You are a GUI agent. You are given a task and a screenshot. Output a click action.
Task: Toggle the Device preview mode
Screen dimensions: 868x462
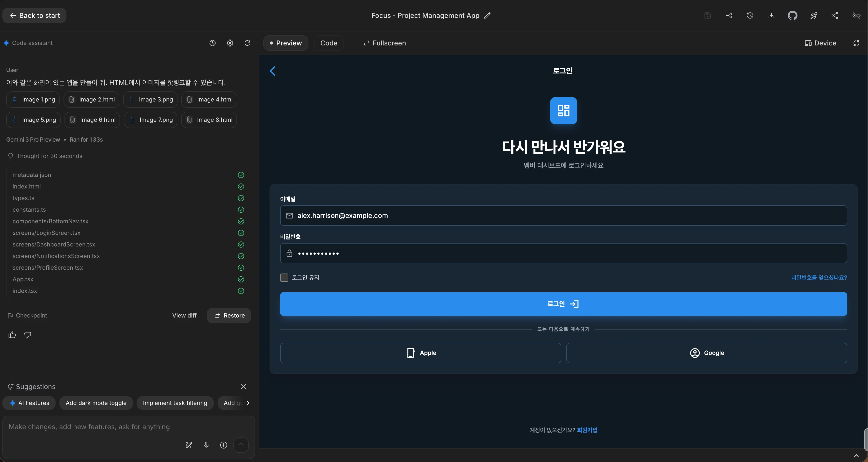pos(820,43)
